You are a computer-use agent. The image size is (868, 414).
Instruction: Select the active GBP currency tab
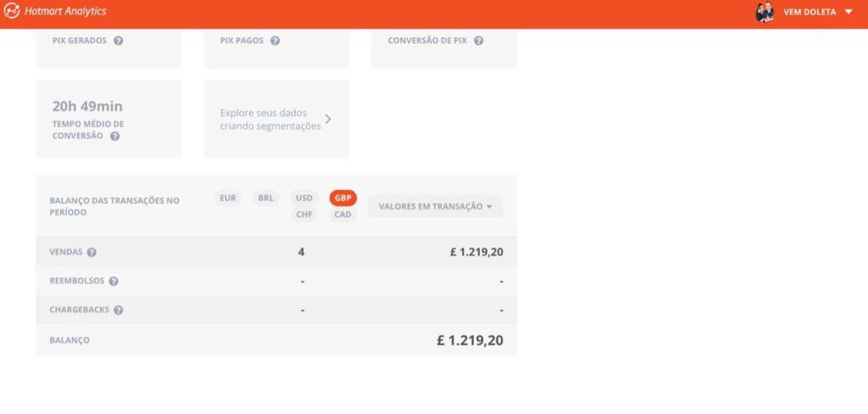click(x=342, y=198)
